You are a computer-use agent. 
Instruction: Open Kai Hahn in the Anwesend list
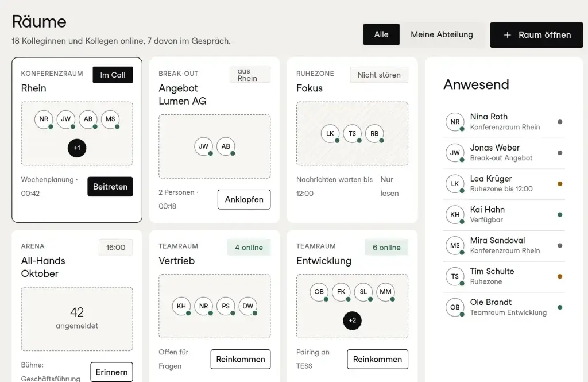coord(504,215)
